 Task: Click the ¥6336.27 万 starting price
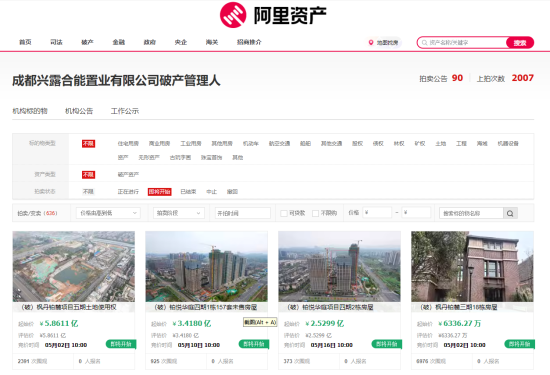pyautogui.click(x=460, y=323)
